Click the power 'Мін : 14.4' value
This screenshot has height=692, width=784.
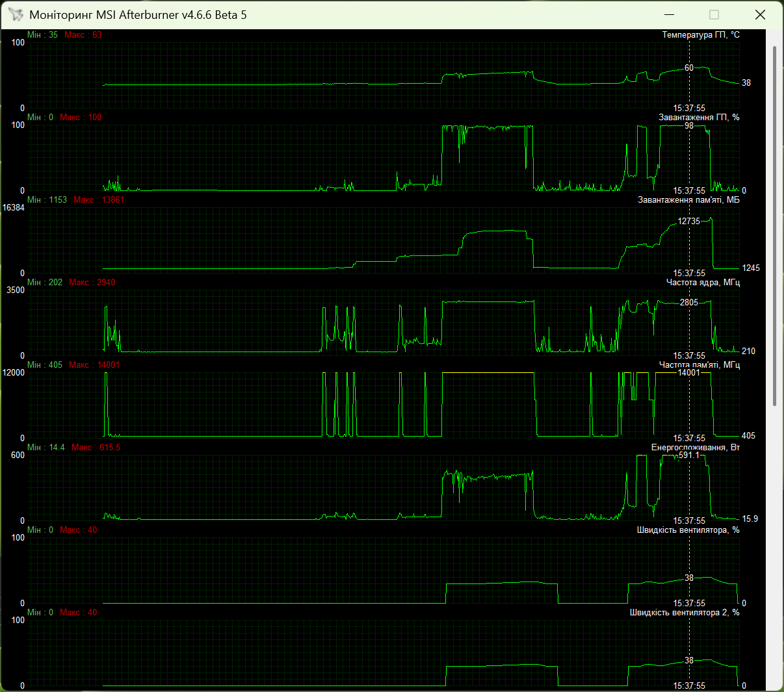46,448
